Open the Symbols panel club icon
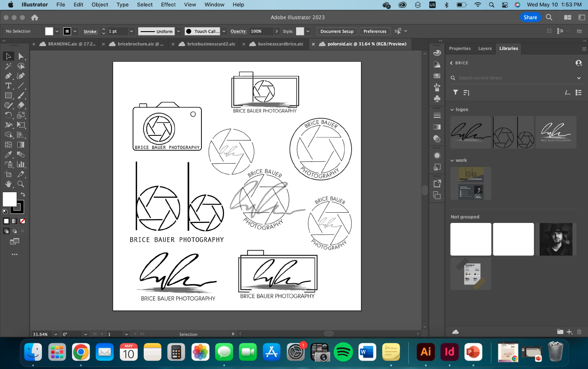The width and height of the screenshot is (588, 369). tap(437, 99)
